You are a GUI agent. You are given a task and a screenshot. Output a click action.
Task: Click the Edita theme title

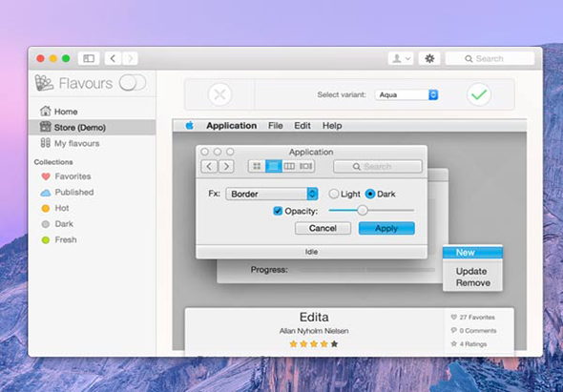(314, 317)
